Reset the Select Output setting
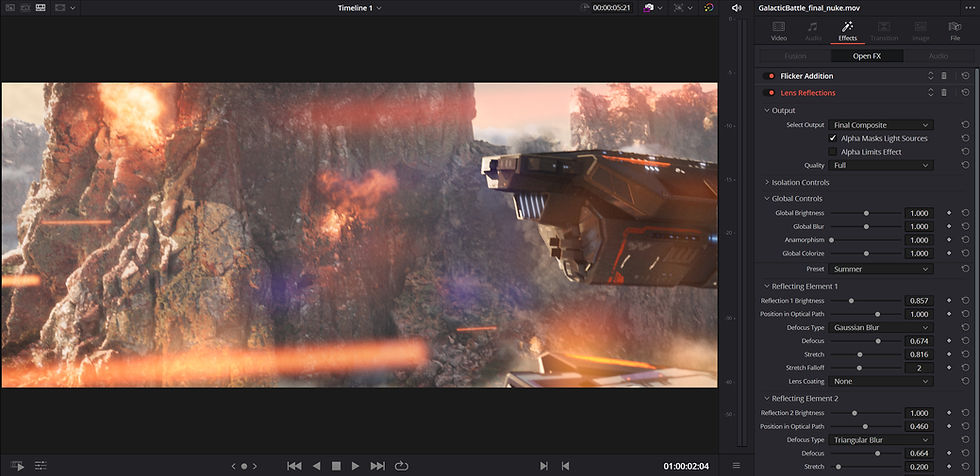 [966, 125]
